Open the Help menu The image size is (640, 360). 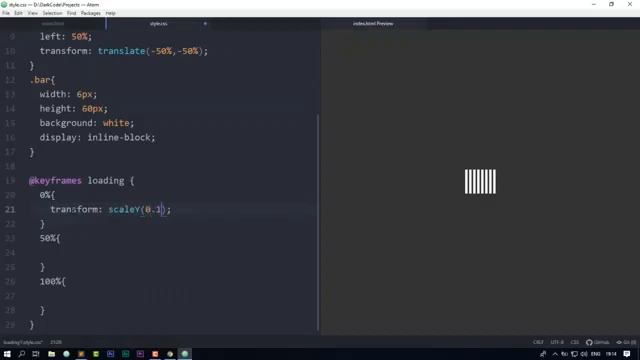pos(111,13)
